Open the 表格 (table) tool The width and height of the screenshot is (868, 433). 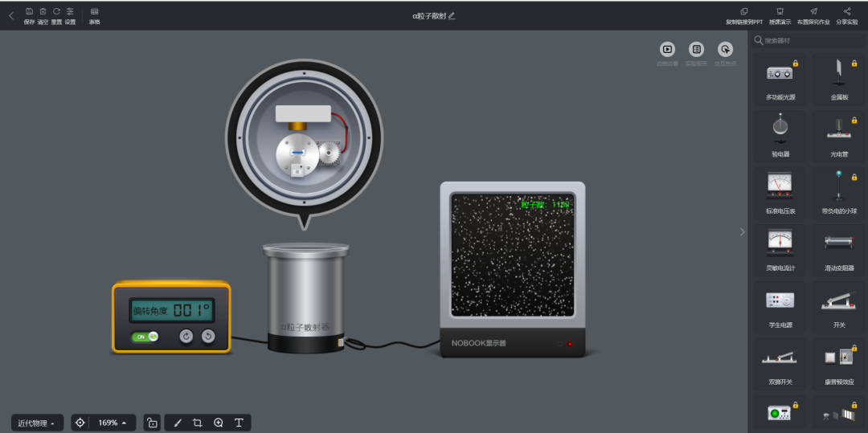94,15
